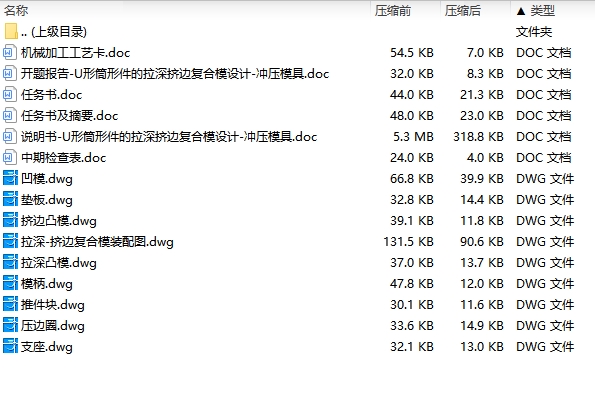The image size is (595, 401).
Task: Click the DWG icon of 凹模.dwg
Action: point(10,178)
